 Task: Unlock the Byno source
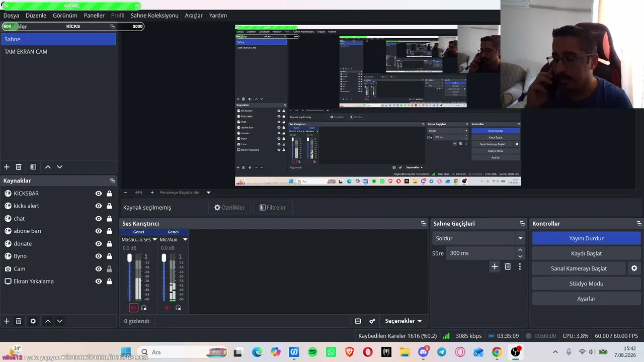coord(109,256)
